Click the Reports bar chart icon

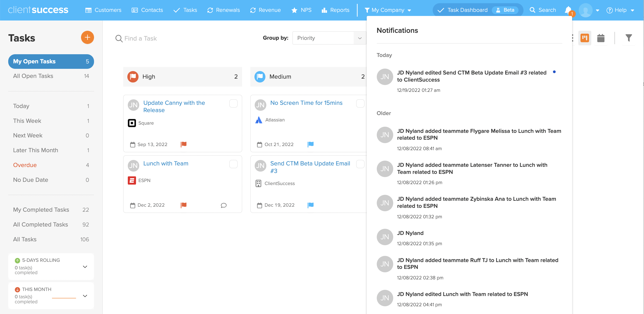tap(324, 10)
